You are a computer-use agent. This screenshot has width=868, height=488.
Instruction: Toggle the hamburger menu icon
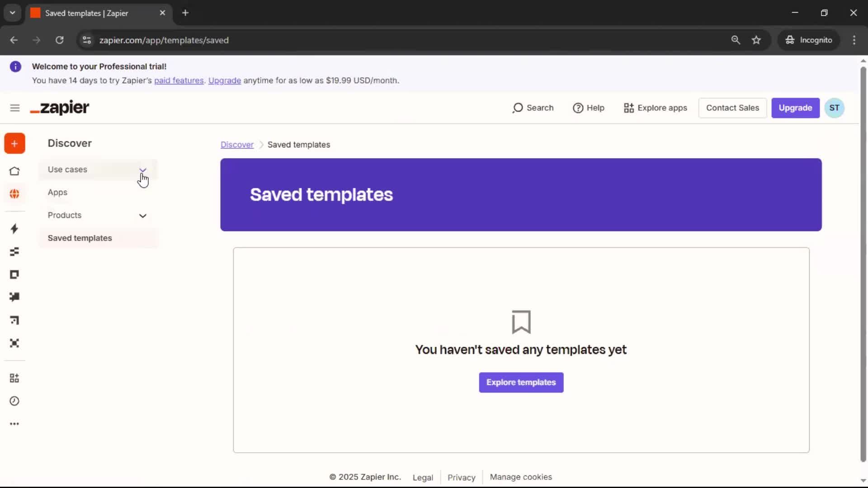click(x=15, y=108)
